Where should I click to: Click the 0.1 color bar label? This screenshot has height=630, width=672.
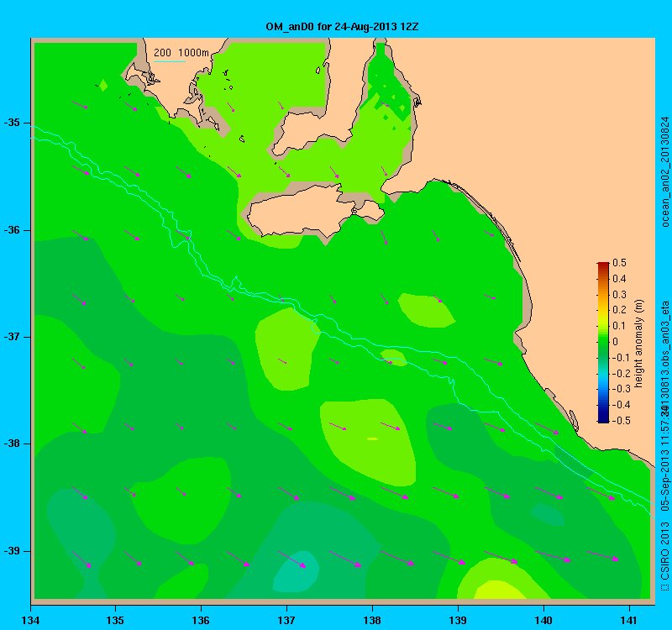[619, 326]
